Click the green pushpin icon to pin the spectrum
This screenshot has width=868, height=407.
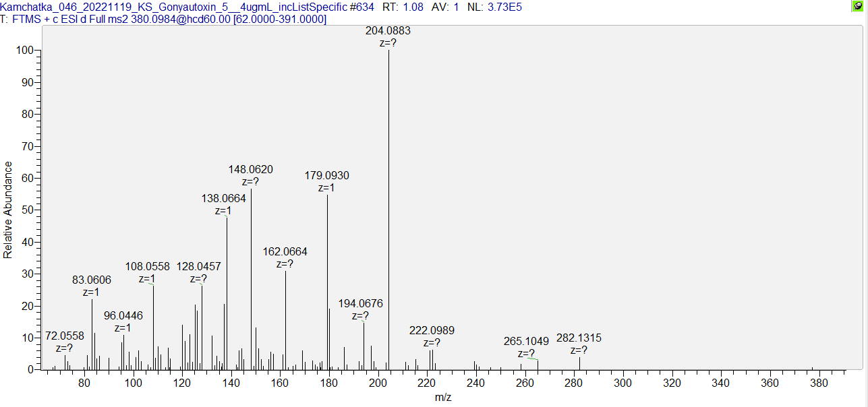pyautogui.click(x=857, y=6)
